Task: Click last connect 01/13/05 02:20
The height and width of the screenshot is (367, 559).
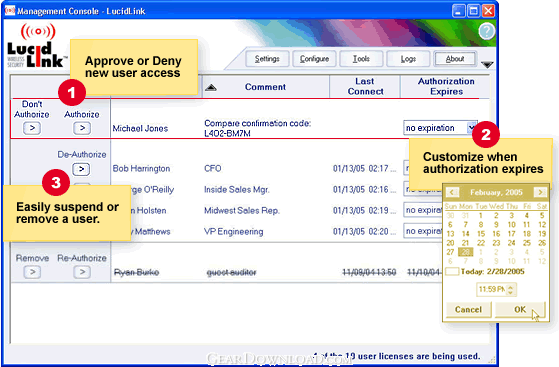Action: pos(364,232)
